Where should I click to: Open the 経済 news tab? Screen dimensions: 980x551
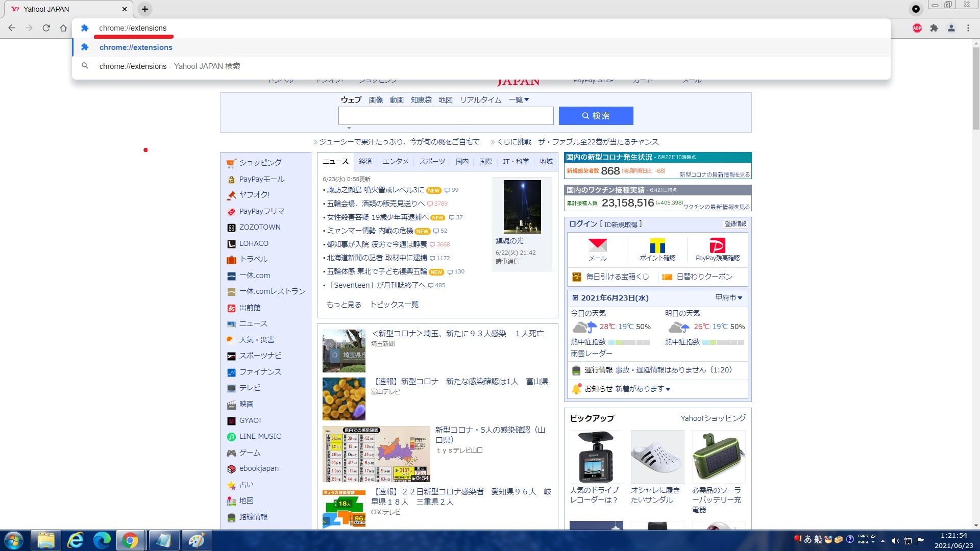[x=365, y=161]
